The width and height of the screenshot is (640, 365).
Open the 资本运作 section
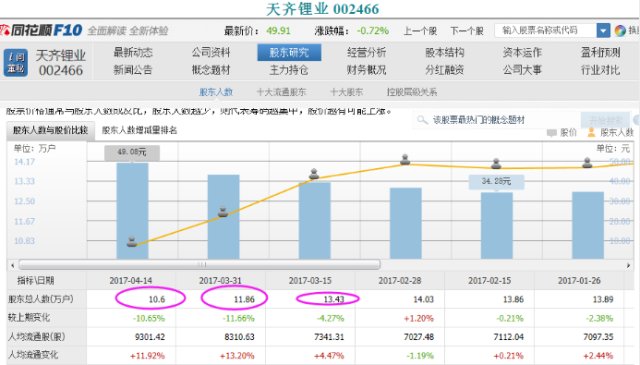tap(522, 52)
